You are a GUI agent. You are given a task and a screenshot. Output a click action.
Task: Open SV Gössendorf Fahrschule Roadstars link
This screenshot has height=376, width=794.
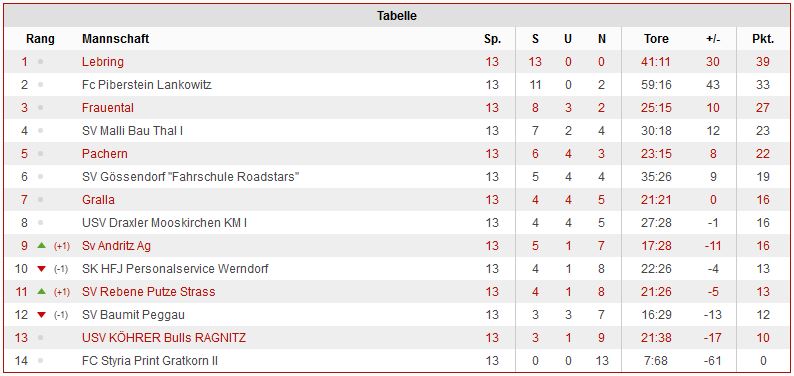[191, 177]
